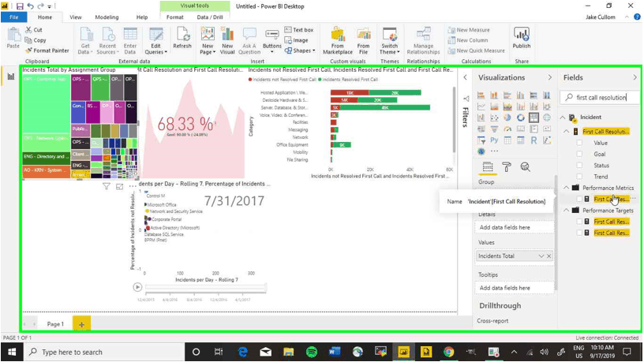Screen dimensions: 644x362
Task: Save the report from quick access toolbar
Action: [x=19, y=6]
